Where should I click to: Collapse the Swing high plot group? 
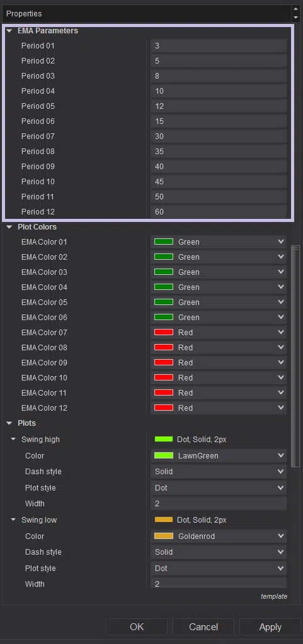tap(14, 440)
